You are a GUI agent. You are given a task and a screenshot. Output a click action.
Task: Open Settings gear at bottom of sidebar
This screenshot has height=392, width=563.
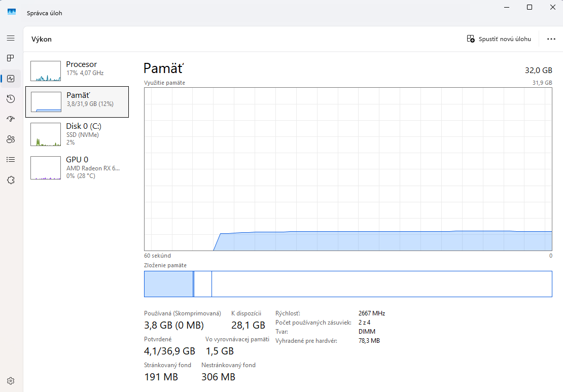(x=11, y=381)
